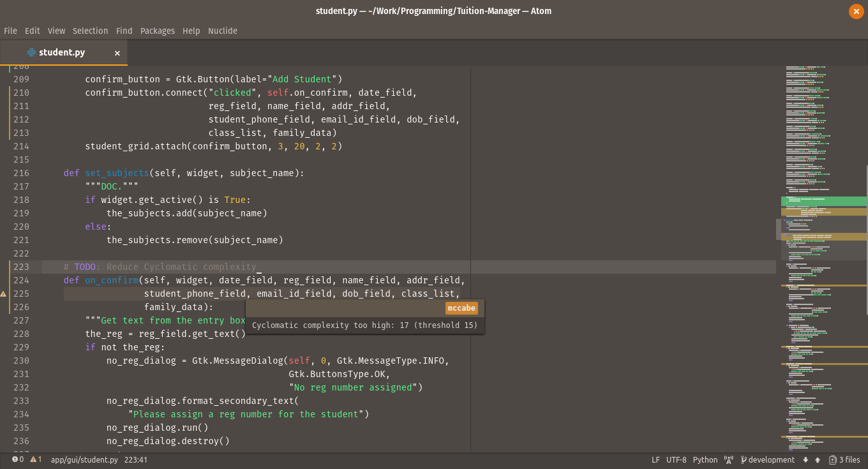The width and height of the screenshot is (868, 469).
Task: Open the LF line-ending selector
Action: [655, 459]
